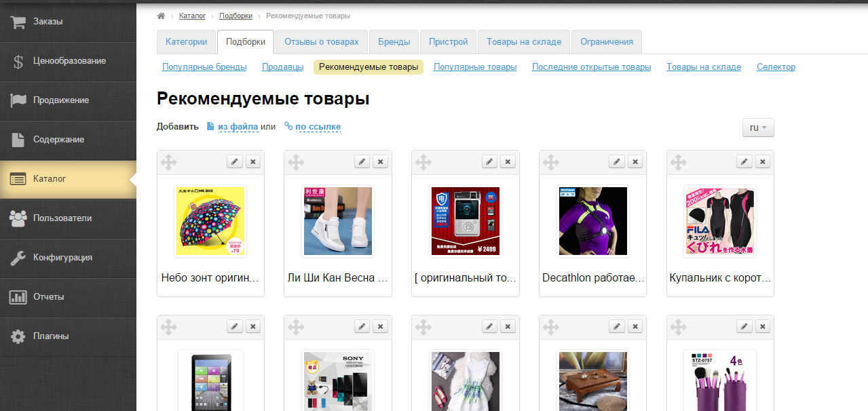Click the dollar icon for Ценообразование
Screen dimensions: 868x411
18,61
